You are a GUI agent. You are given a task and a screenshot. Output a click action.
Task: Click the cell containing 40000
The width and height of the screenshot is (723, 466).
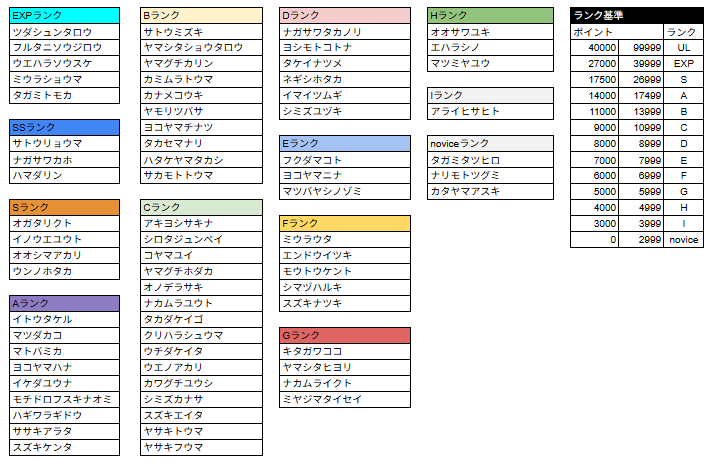pos(594,48)
